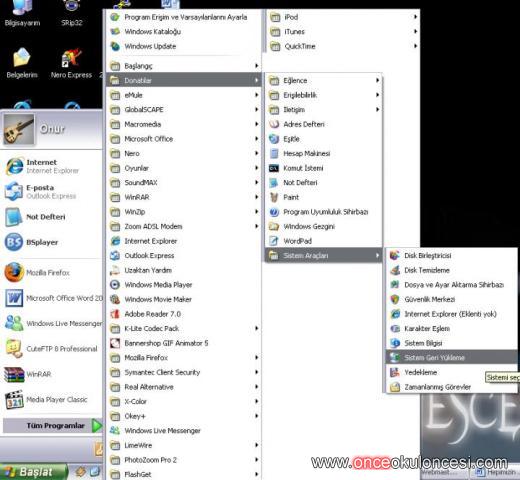
Task: Click the Disk Temizleme icon
Action: [395, 270]
